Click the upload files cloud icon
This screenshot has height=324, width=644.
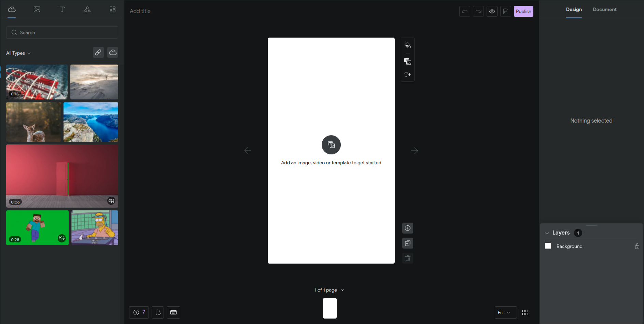(x=113, y=52)
